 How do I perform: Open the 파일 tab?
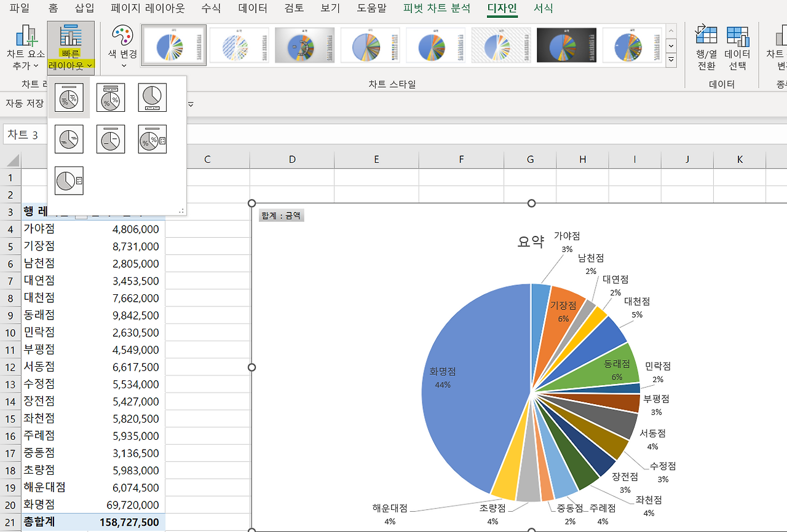[x=20, y=8]
